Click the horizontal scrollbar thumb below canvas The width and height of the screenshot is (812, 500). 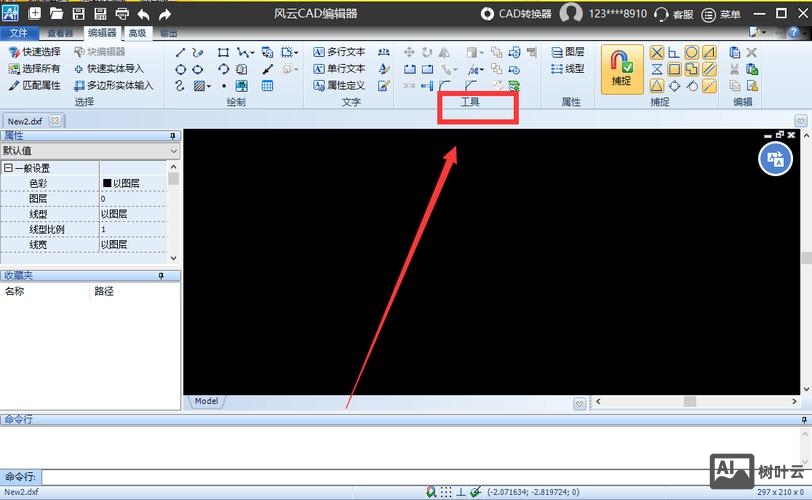coord(690,402)
